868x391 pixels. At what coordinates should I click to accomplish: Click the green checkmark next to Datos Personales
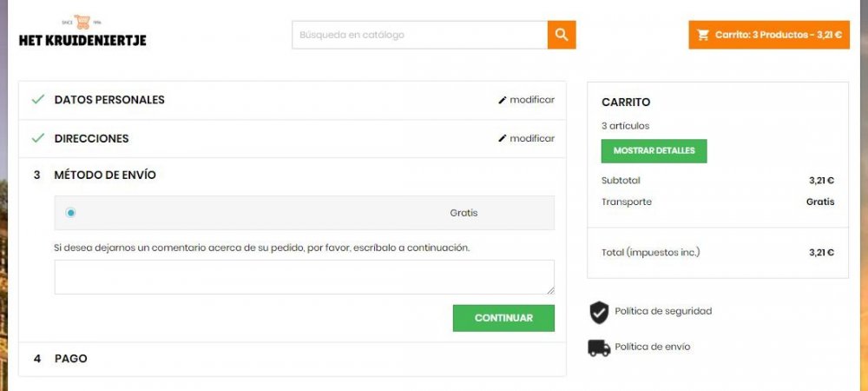(x=37, y=100)
